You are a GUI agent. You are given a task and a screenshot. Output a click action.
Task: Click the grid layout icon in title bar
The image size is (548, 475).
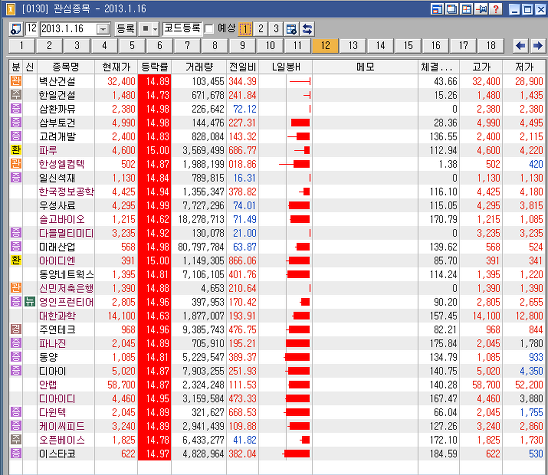tap(466, 9)
